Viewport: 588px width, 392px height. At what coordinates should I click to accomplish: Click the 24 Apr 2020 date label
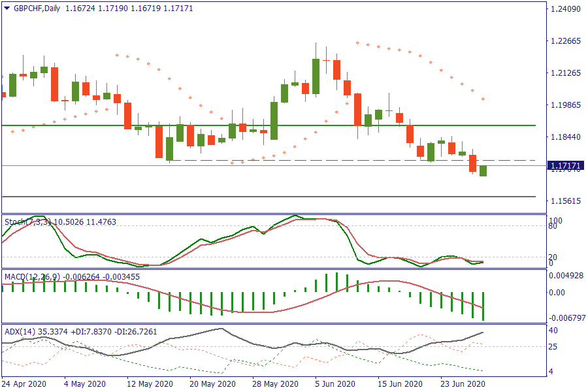[x=24, y=384]
